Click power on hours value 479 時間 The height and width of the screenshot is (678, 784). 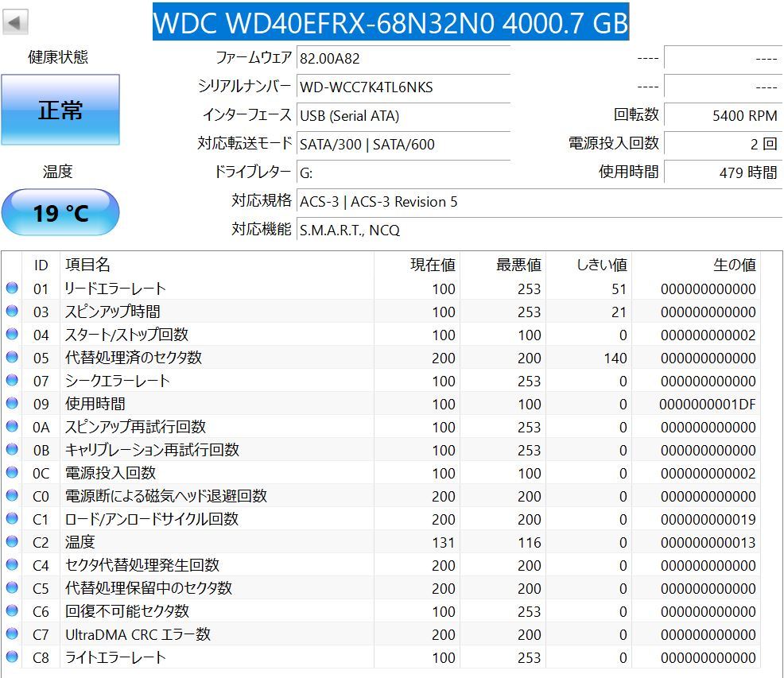(x=723, y=172)
